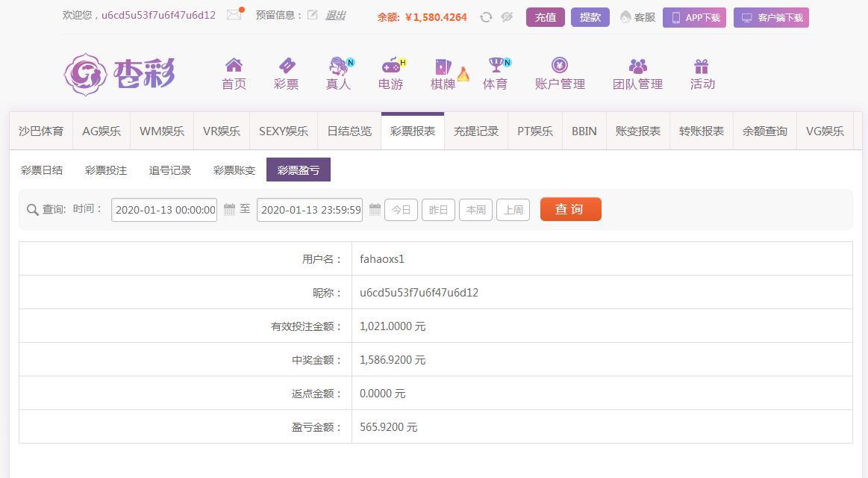Click the start time input field
The width and height of the screenshot is (868, 478).
pos(164,210)
